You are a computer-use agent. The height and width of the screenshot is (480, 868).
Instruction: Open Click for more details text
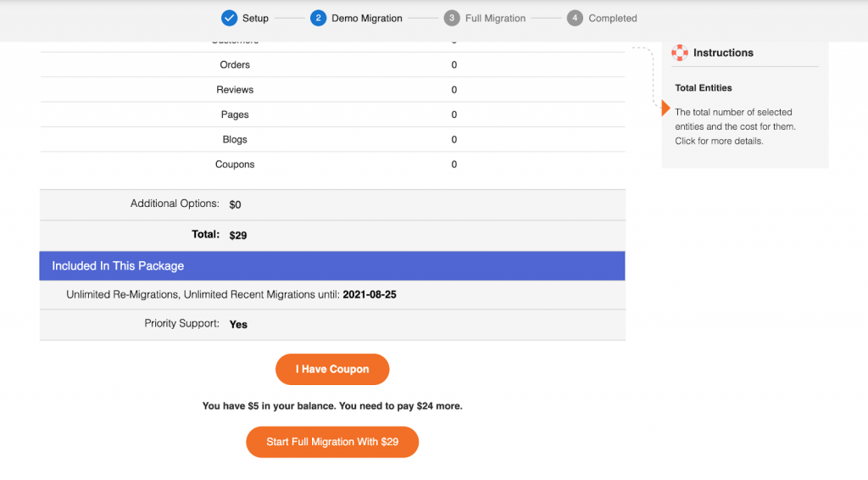[719, 141]
